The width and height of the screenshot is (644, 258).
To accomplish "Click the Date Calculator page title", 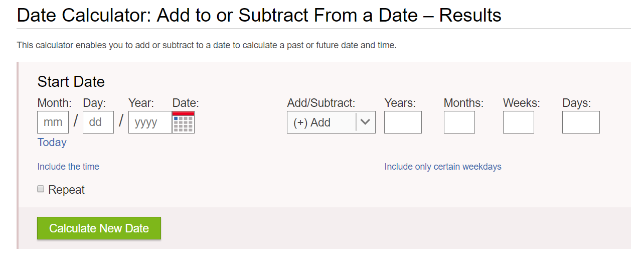I will point(259,16).
